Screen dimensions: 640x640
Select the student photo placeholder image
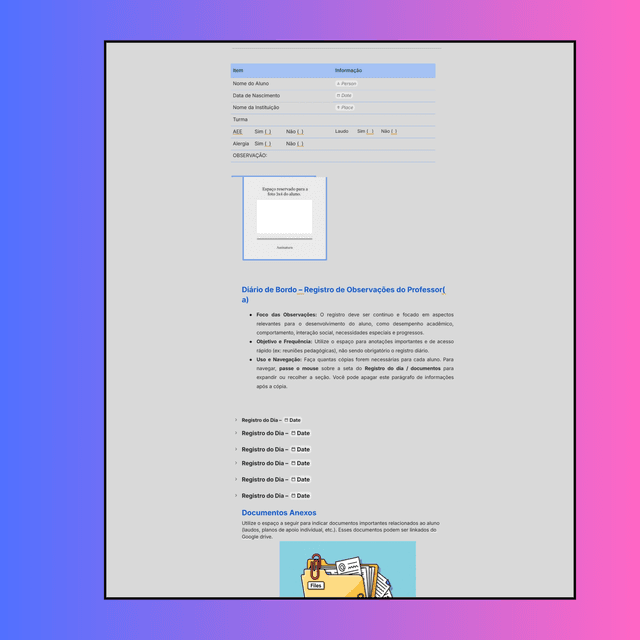284,218
